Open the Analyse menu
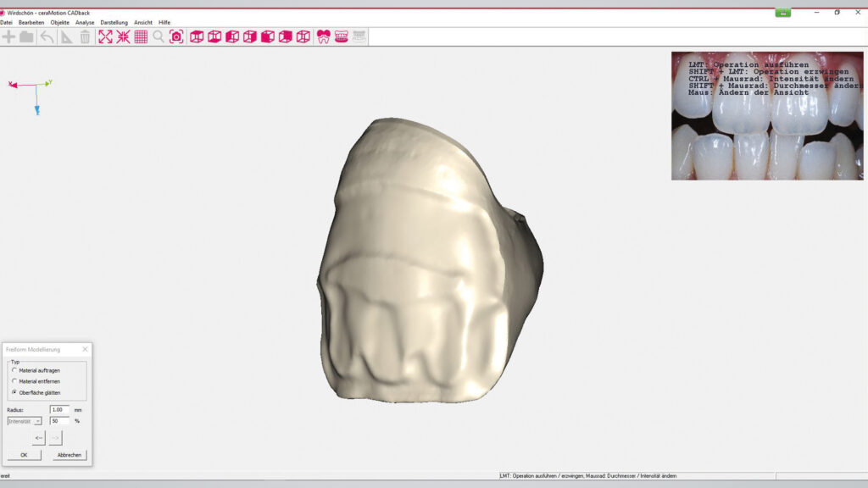Viewport: 868px width, 488px height. pos(85,22)
